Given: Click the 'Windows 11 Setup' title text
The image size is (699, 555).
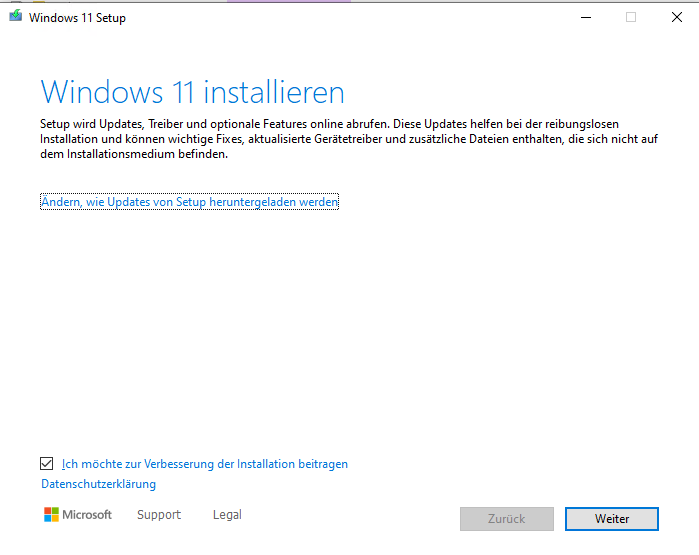Looking at the screenshot, I should click(x=78, y=18).
